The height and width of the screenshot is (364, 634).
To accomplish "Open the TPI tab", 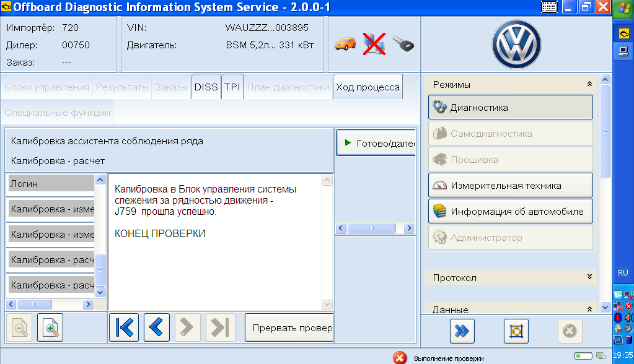I will tap(232, 87).
